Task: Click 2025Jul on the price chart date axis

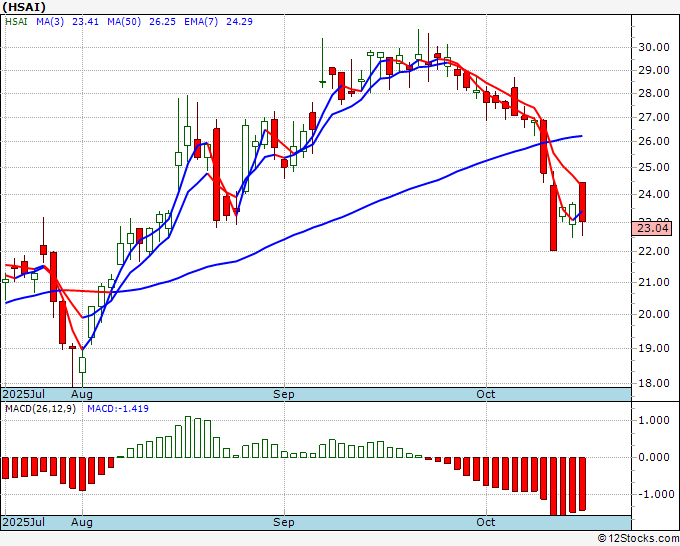Action: (x=24, y=394)
